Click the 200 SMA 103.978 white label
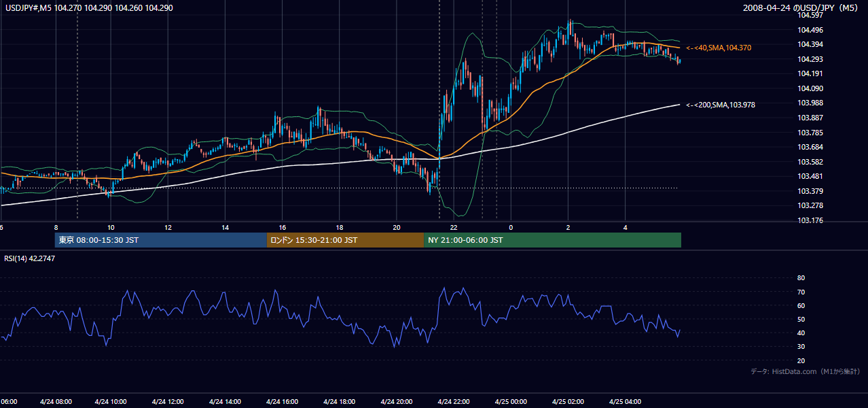Image resolution: width=868 pixels, height=408 pixels. coord(721,105)
